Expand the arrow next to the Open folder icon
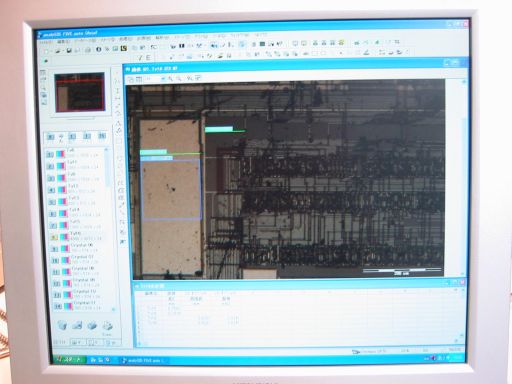The height and width of the screenshot is (384, 512). click(62, 51)
